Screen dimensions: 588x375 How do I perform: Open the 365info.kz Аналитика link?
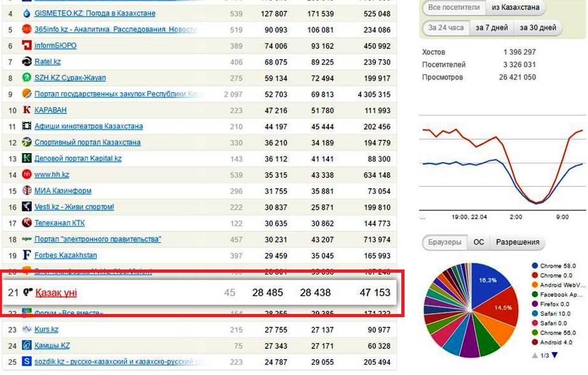tap(116, 29)
